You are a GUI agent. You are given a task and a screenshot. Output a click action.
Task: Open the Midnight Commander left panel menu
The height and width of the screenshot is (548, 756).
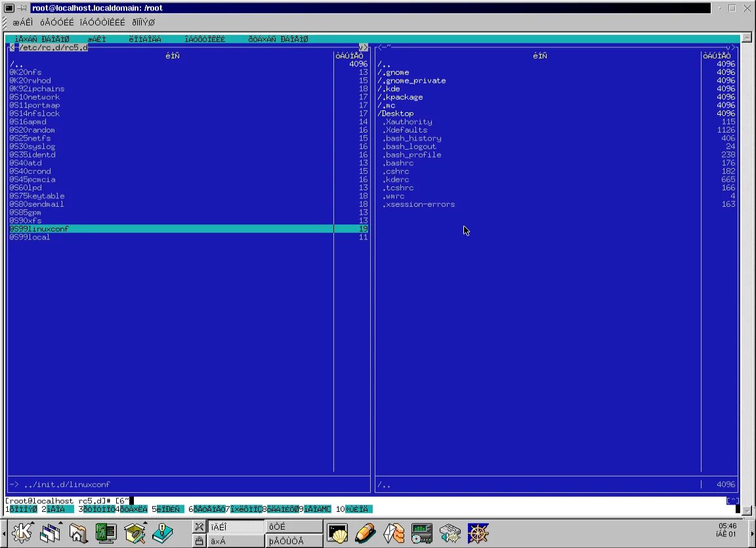click(x=42, y=39)
